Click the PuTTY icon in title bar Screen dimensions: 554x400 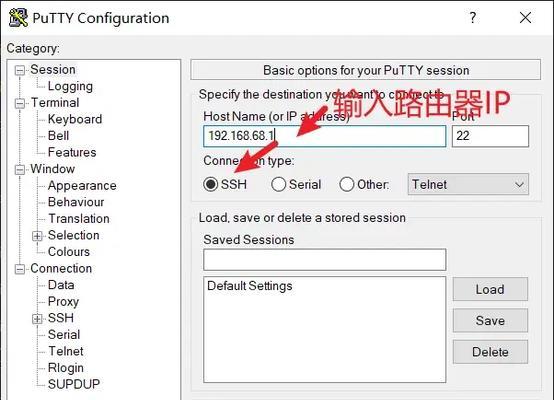tap(18, 18)
